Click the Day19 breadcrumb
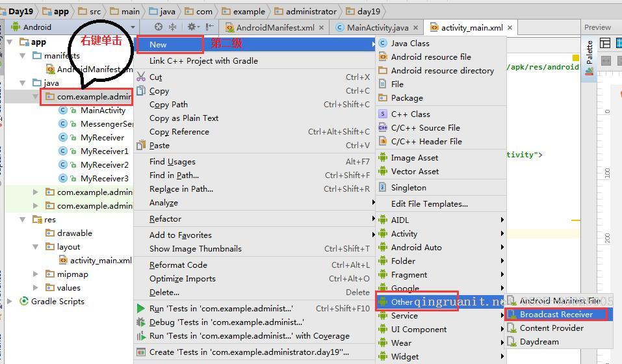 click(x=21, y=12)
